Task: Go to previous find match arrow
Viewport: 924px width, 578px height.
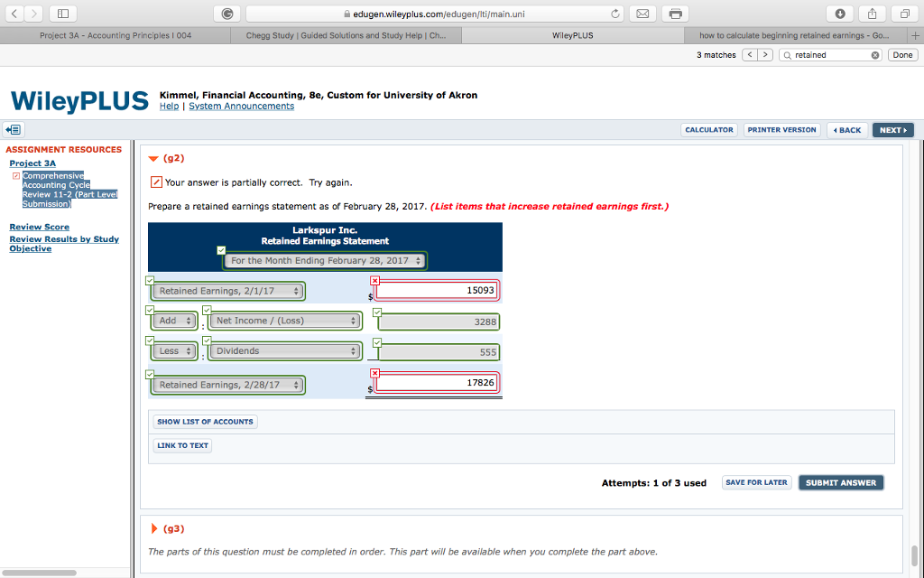Action: (750, 55)
